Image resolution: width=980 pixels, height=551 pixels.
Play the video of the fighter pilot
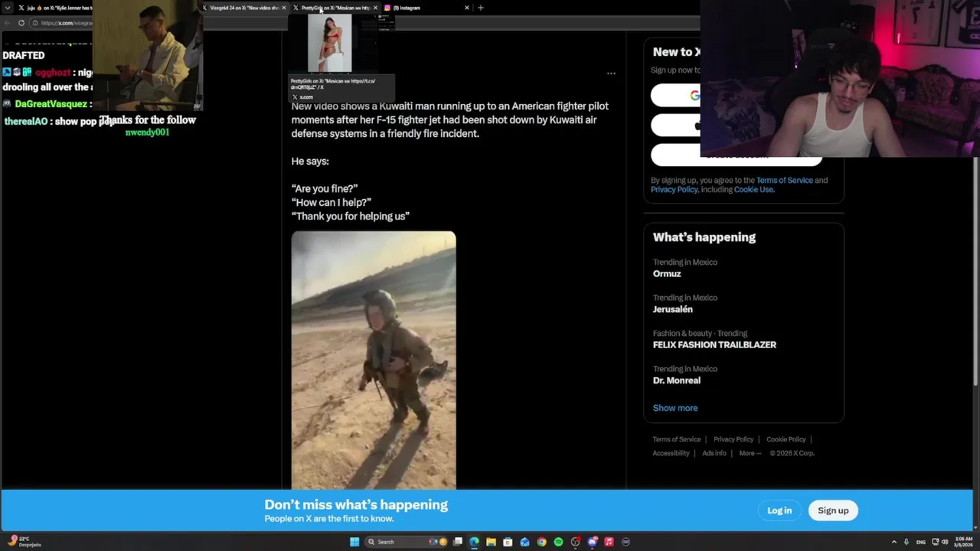[x=374, y=360]
